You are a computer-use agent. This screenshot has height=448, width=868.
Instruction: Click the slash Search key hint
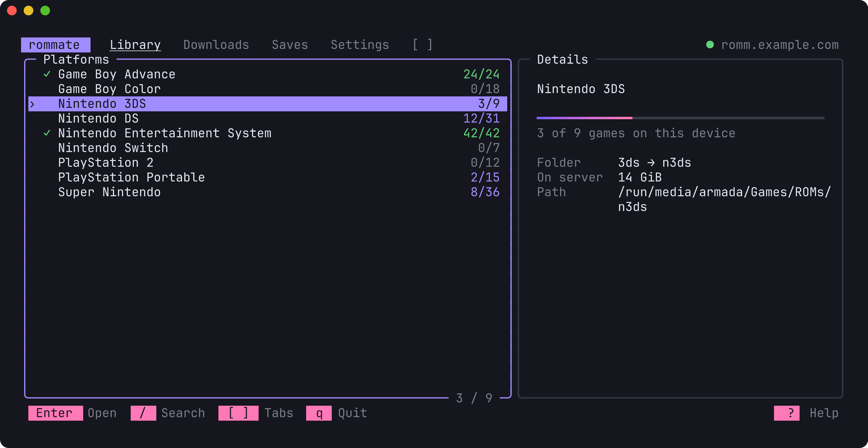(168, 413)
